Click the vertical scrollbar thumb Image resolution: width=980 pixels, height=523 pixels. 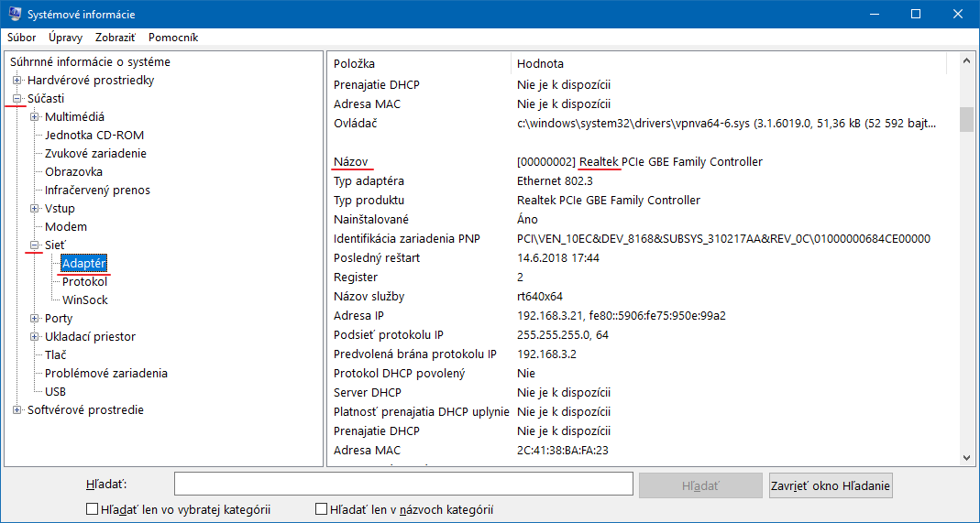967,119
